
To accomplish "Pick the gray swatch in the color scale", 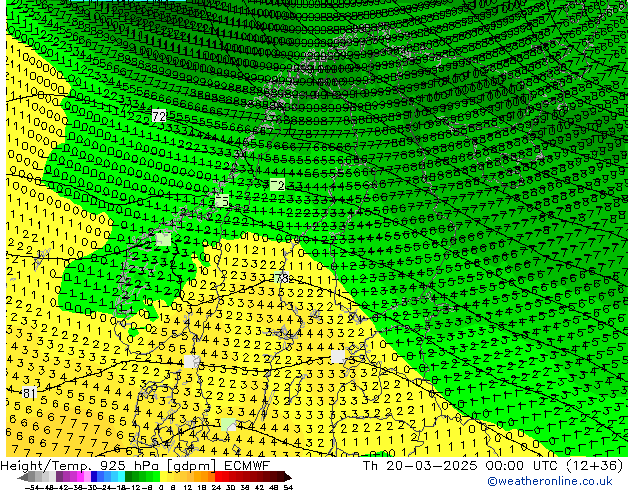I will [31, 477].
